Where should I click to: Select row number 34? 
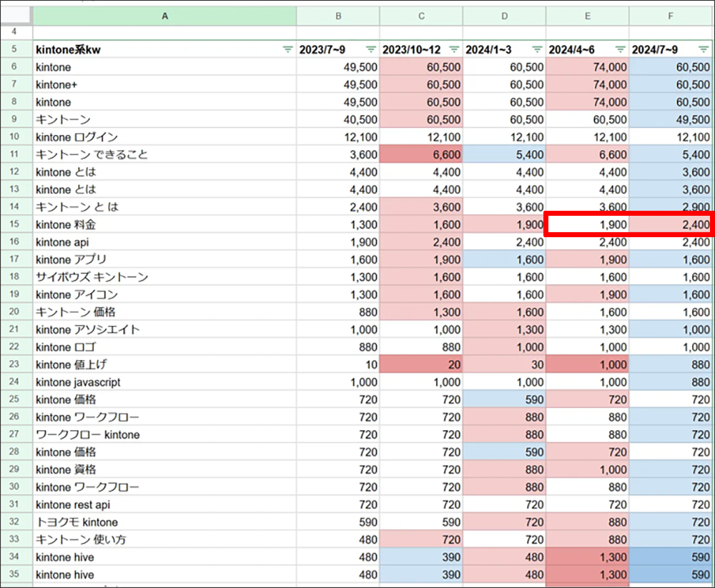coord(14,557)
